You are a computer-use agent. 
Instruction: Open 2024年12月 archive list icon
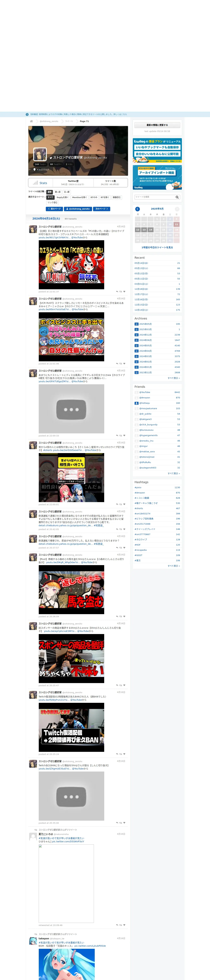[136, 335]
